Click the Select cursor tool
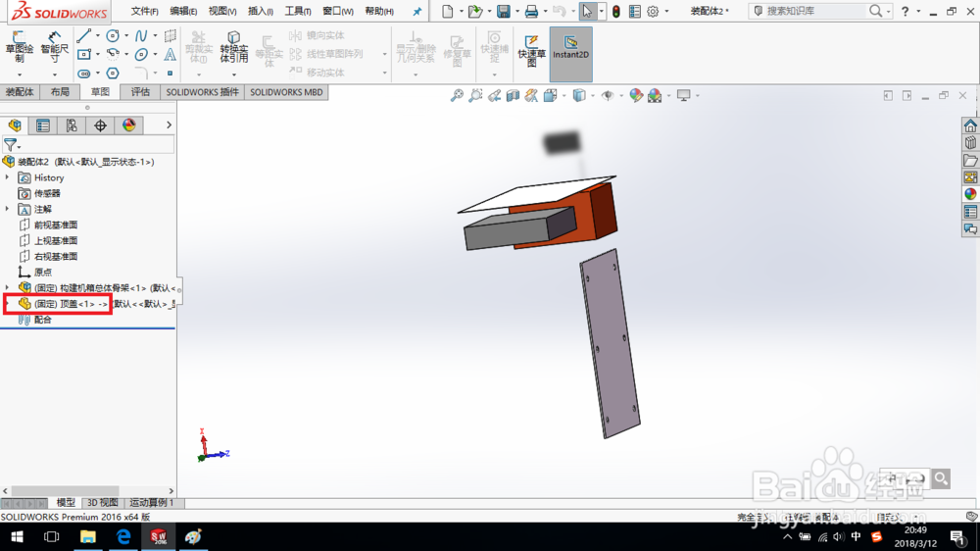 (x=587, y=11)
